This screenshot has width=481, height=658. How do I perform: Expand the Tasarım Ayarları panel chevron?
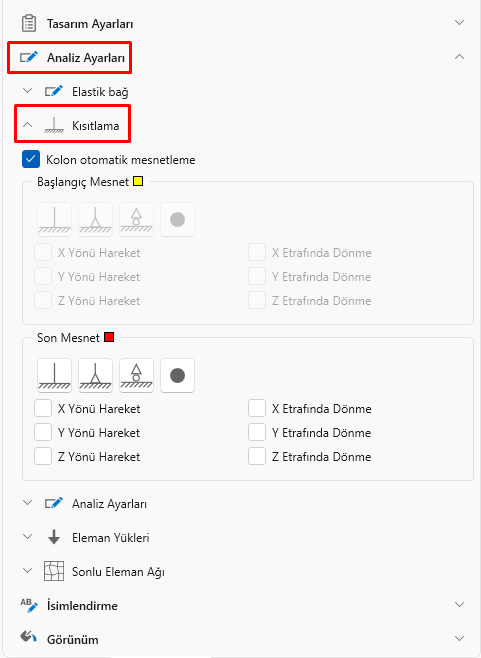click(460, 23)
